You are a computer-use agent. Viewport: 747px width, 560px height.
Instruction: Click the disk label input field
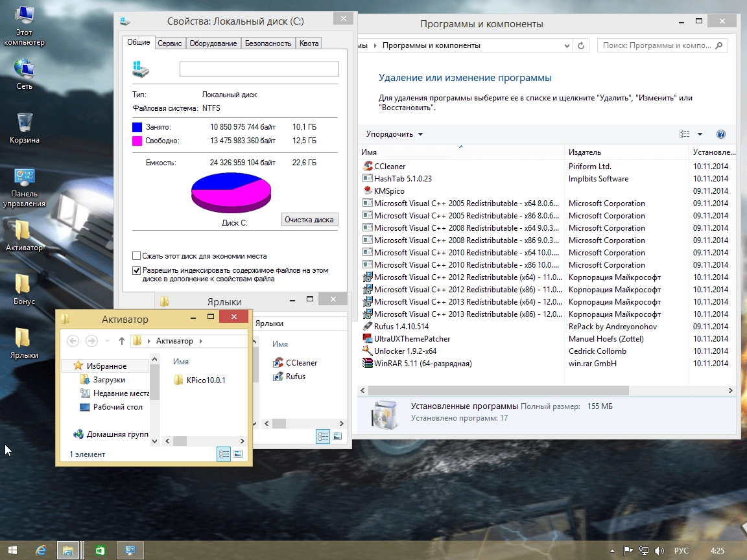point(259,69)
